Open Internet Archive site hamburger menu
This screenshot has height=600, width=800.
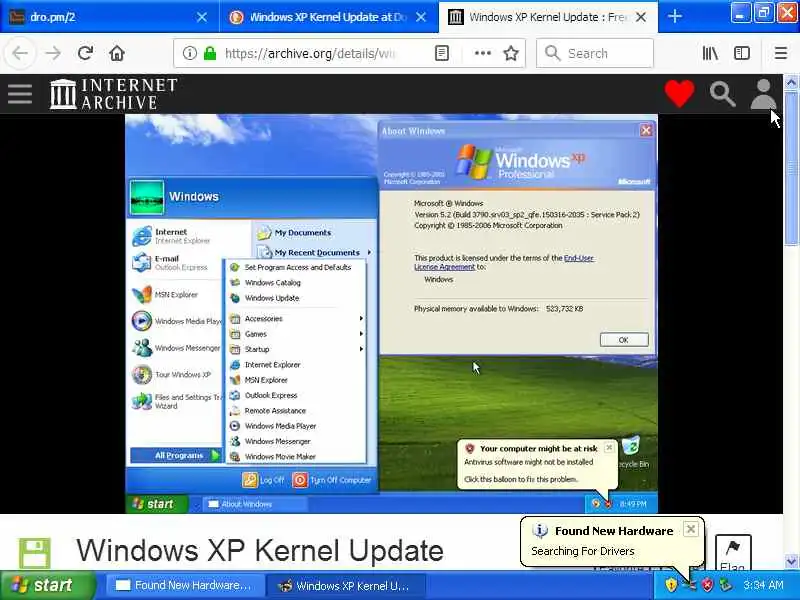pyautogui.click(x=20, y=94)
